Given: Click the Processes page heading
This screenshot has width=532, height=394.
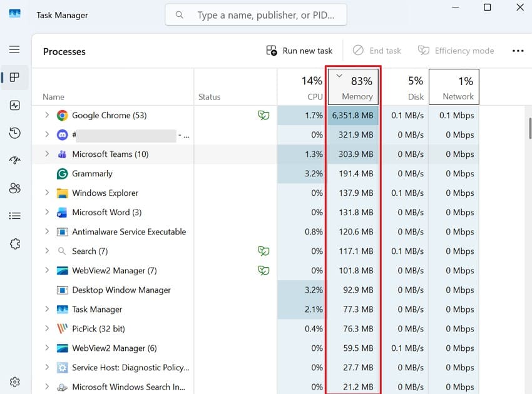Looking at the screenshot, I should pyautogui.click(x=64, y=51).
